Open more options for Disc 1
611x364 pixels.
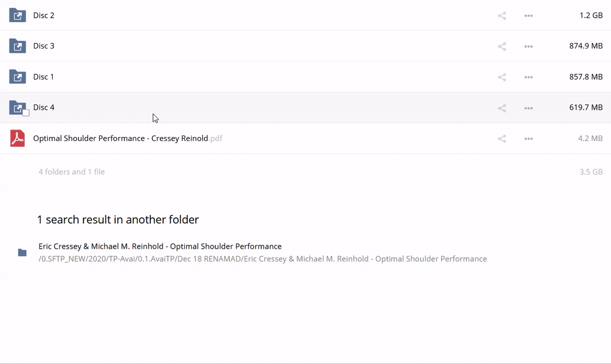[x=528, y=77]
